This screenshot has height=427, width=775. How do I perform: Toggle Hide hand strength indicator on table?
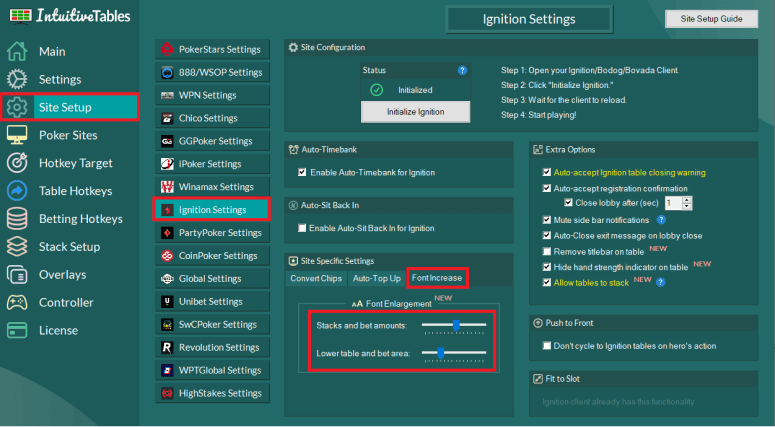tap(547, 266)
